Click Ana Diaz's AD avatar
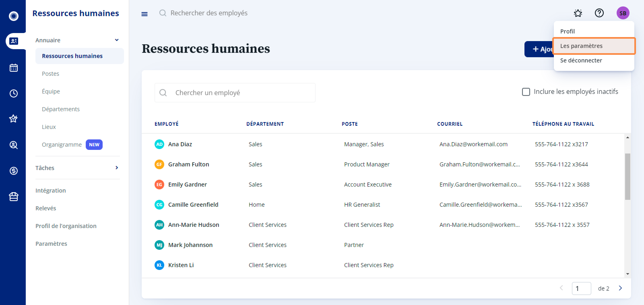This screenshot has height=305, width=644. point(159,144)
